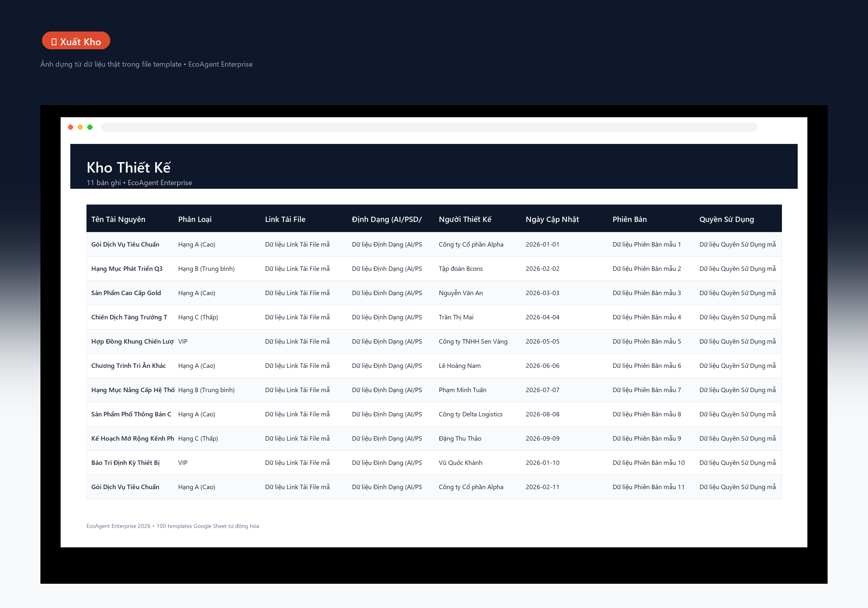868x608 pixels.
Task: Select the Phân Loại column header
Action: [x=195, y=220]
